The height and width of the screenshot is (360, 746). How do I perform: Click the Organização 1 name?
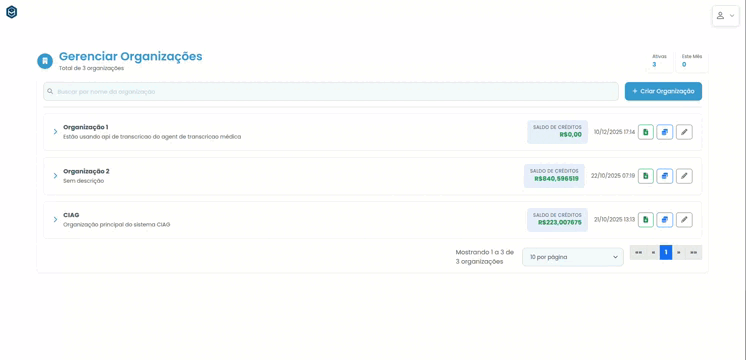point(86,127)
